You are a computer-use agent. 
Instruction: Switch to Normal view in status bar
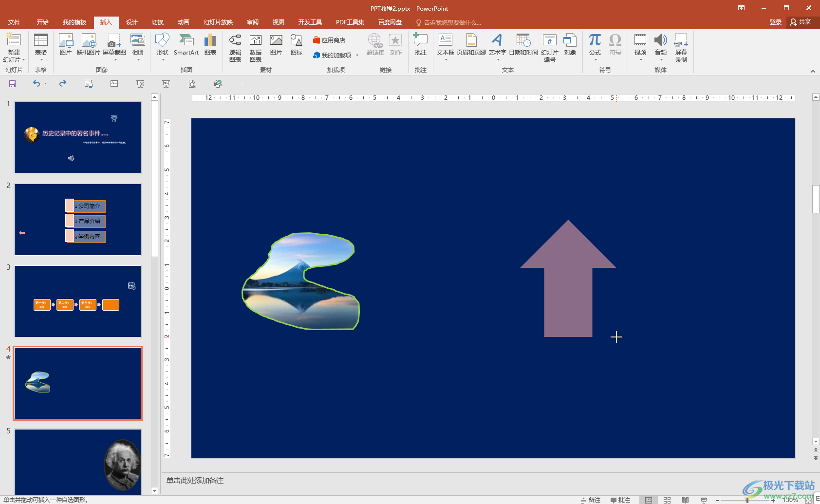pos(649,500)
